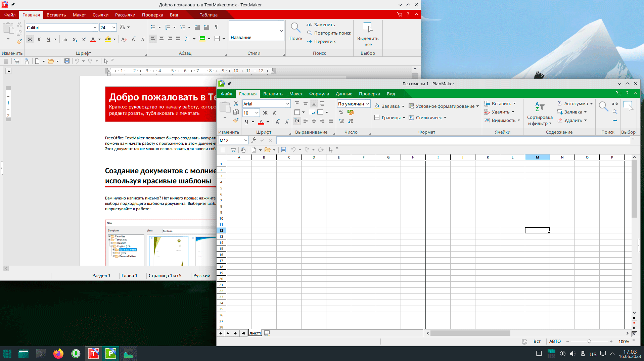Expand the number format dropdown in PlanMaker
The image size is (644, 361).
[x=367, y=104]
